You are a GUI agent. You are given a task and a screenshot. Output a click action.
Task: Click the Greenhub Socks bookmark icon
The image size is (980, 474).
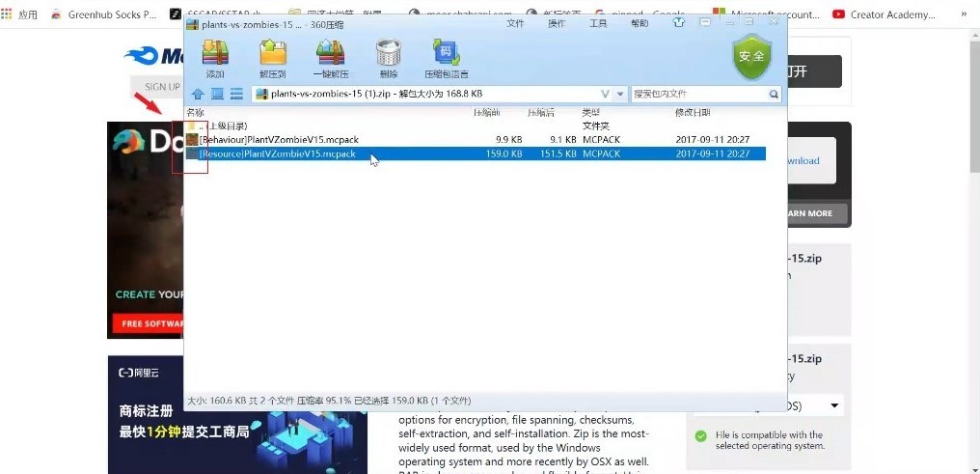tap(56, 14)
